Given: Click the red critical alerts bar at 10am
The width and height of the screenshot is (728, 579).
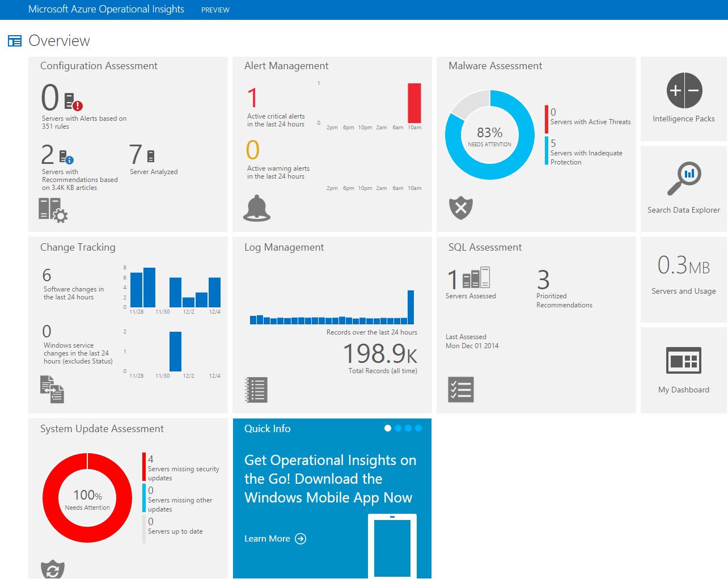Looking at the screenshot, I should 414,103.
